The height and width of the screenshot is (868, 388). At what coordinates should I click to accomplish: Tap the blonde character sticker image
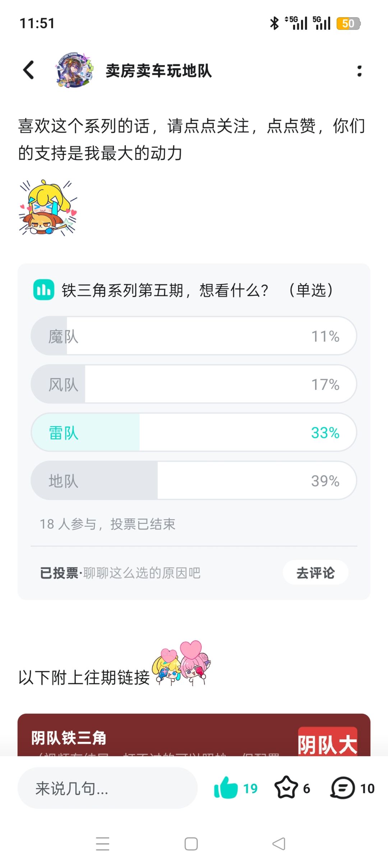tap(48, 208)
